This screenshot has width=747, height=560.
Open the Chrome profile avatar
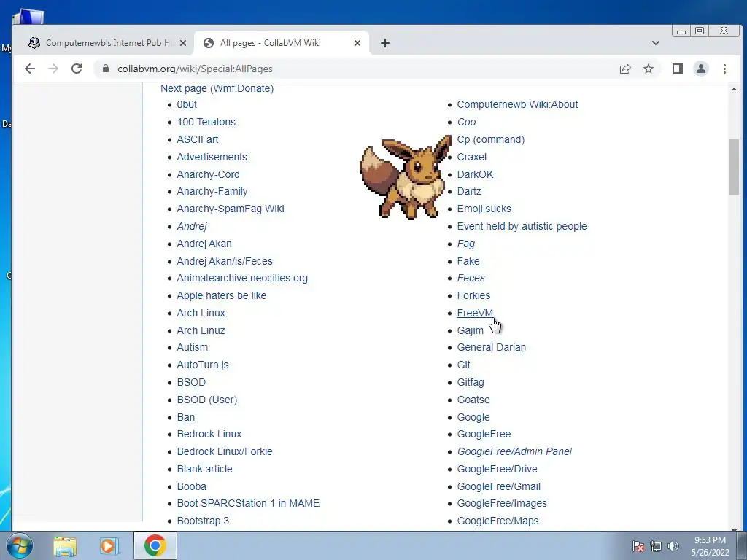(x=701, y=69)
